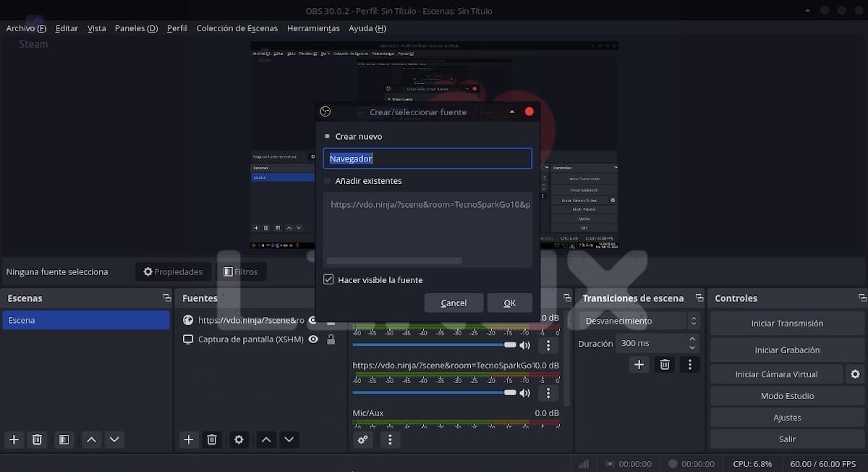Float the Escenas dock with its panel icon
Viewport: 868px width, 472px height.
click(167, 298)
